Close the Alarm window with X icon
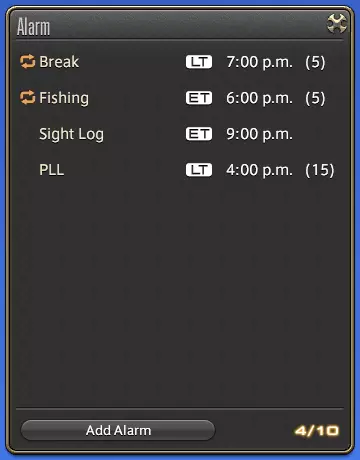The height and width of the screenshot is (460, 360). point(337,24)
